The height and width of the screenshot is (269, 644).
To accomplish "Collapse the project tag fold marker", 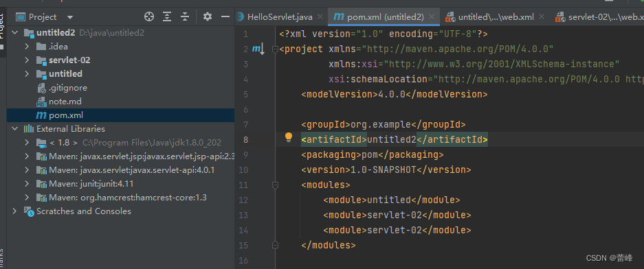I will pyautogui.click(x=275, y=49).
